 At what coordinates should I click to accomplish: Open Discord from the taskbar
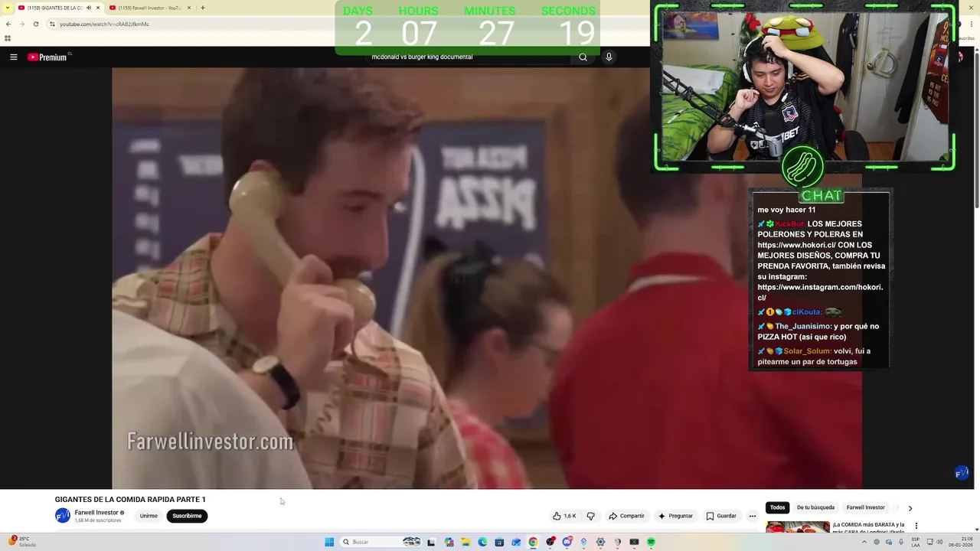coord(567,542)
